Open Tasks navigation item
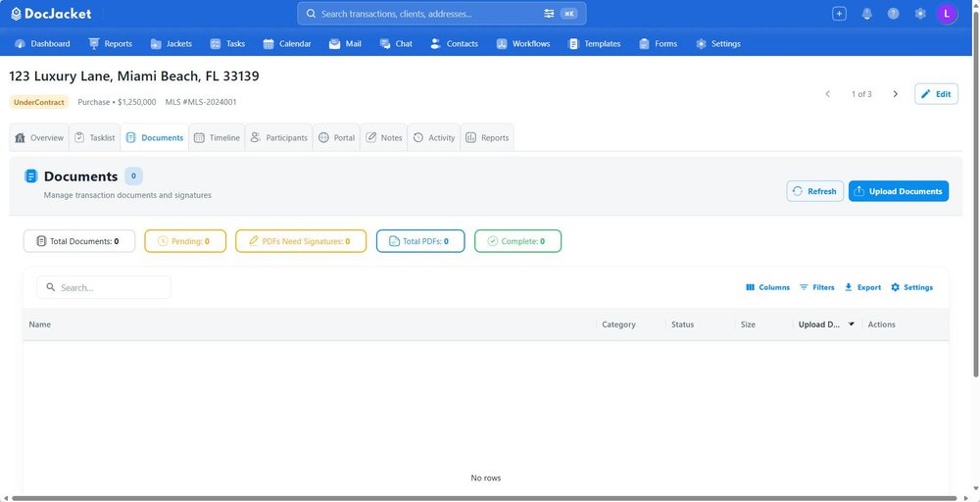Screen dimensions: 980x502 coord(227,44)
